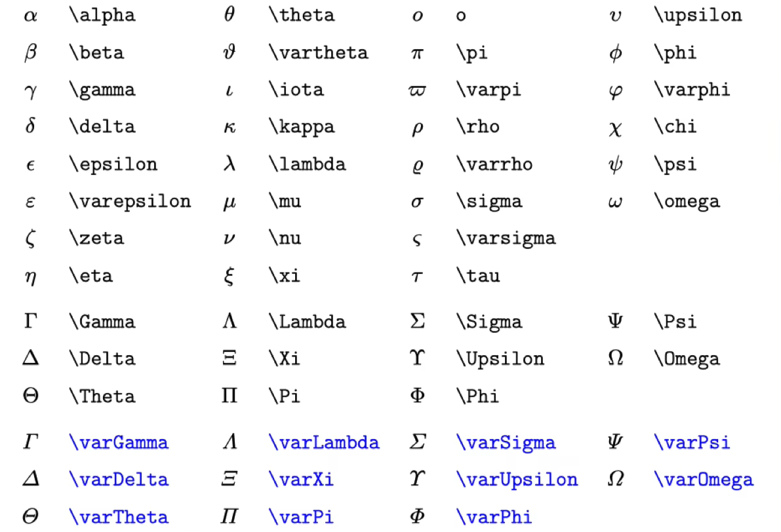The width and height of the screenshot is (781, 532).
Task: Click the \Sigma command text
Action: coord(489,322)
